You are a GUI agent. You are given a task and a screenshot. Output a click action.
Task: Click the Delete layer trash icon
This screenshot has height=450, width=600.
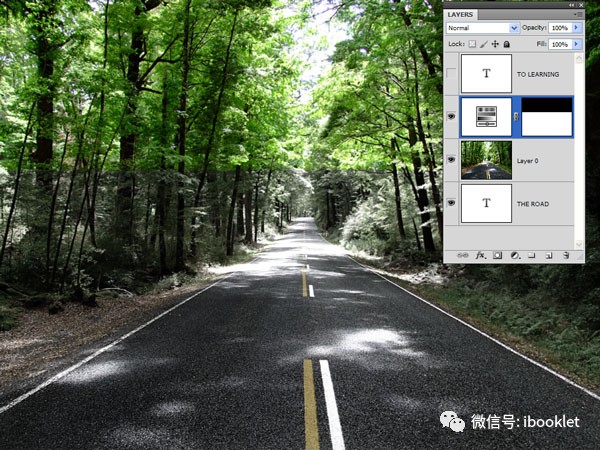(566, 255)
